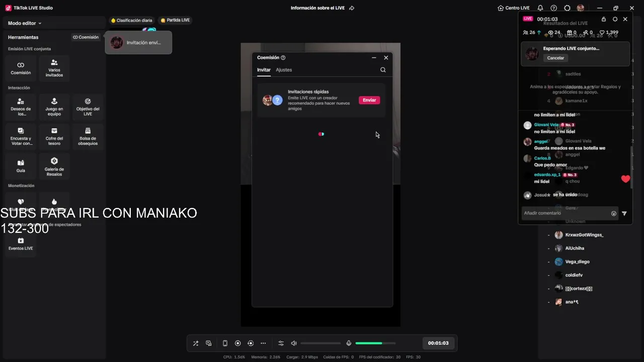Open the audio mixer settings icon
The image size is (644, 362).
pos(281,343)
